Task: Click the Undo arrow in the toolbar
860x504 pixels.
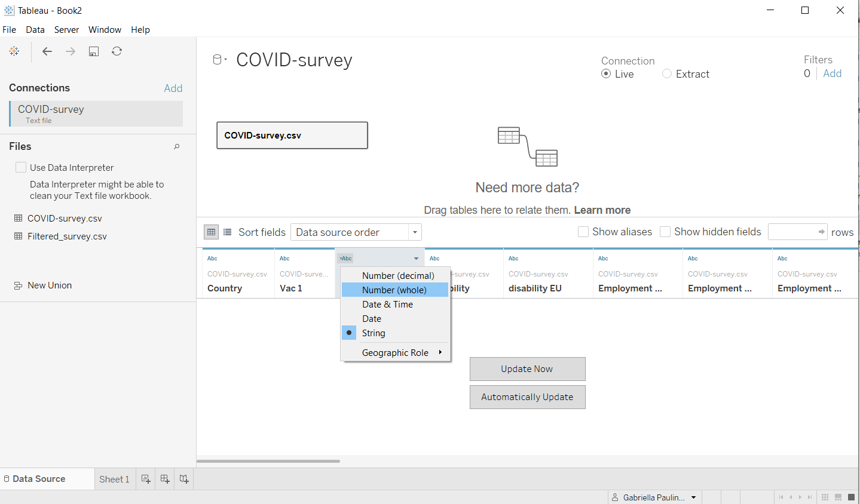Action: point(47,51)
